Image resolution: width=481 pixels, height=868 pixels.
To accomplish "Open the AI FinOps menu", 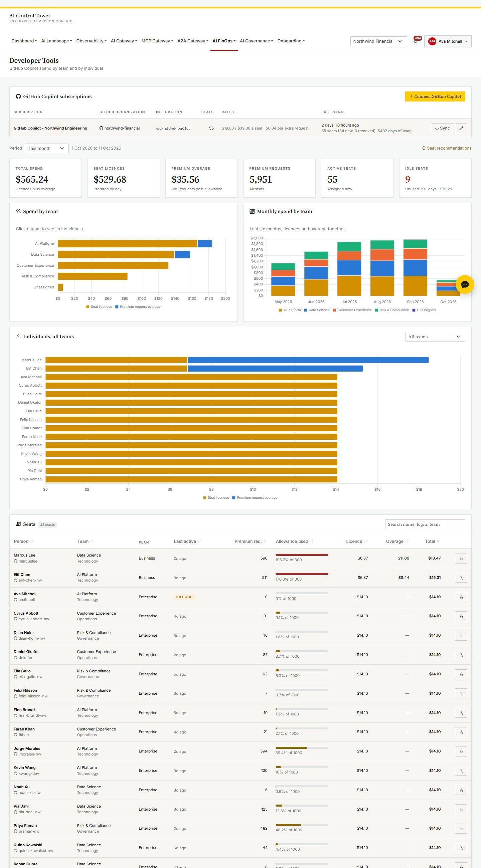I will click(x=224, y=41).
